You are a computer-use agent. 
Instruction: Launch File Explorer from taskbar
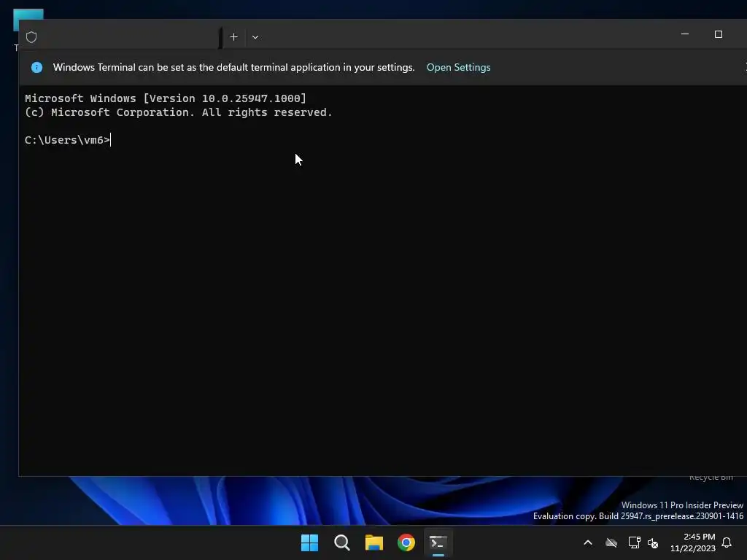[374, 542]
